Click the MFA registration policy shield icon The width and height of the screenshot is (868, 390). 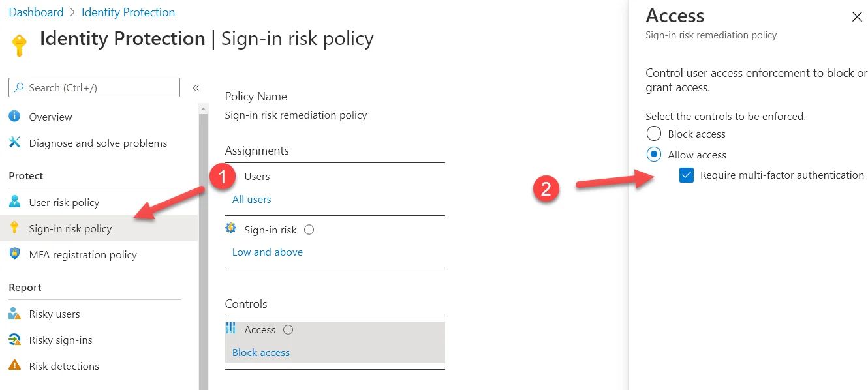click(14, 254)
